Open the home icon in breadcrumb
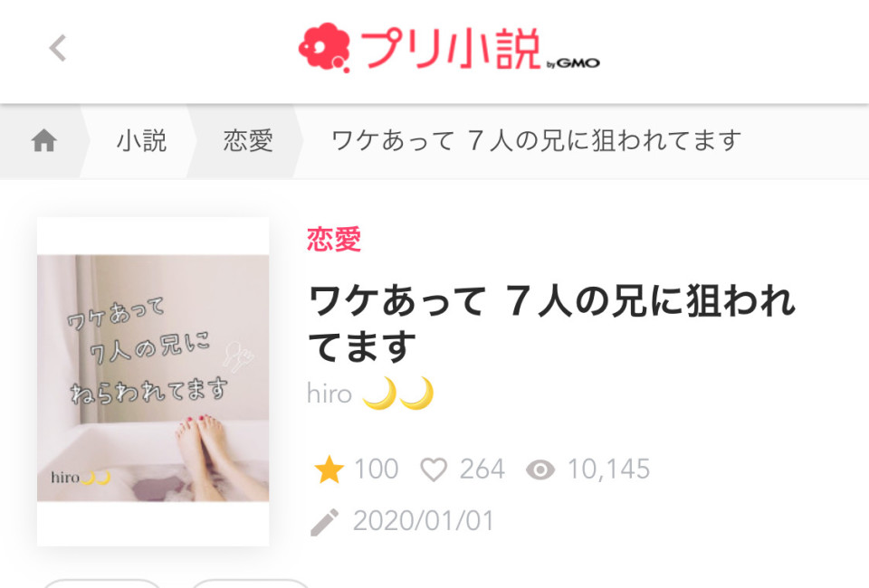Screen dimensions: 869x588 (43, 140)
